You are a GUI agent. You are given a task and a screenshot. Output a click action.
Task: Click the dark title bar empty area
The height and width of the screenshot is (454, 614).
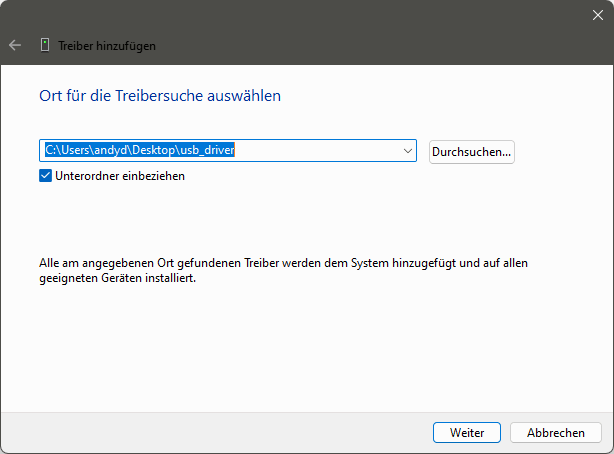[352, 31]
